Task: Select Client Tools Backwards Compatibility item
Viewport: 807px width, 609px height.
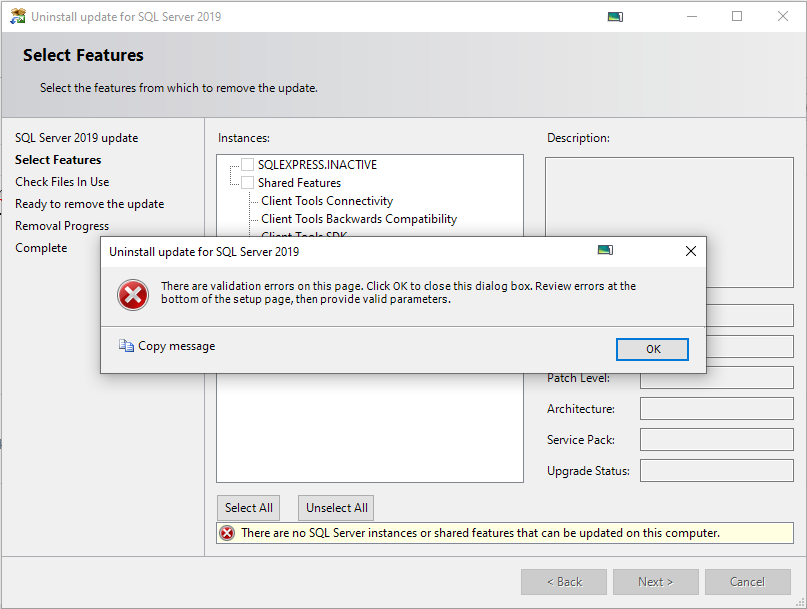Action: (359, 219)
